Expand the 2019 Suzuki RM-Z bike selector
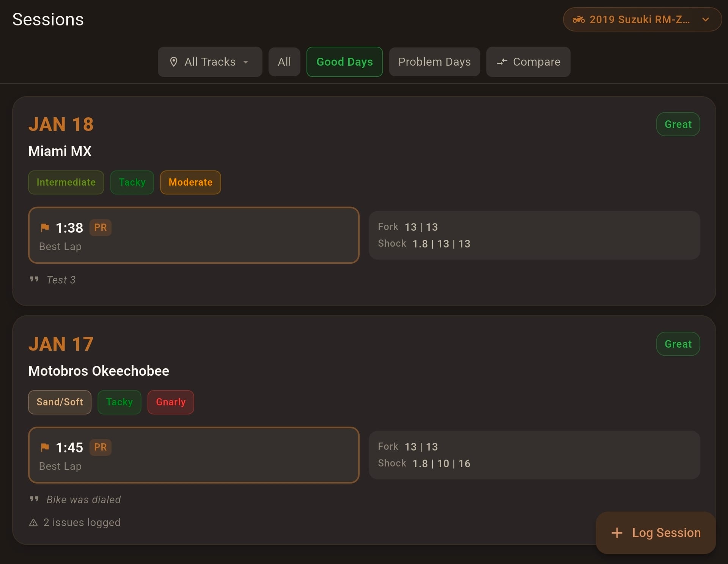The height and width of the screenshot is (564, 728). (642, 19)
